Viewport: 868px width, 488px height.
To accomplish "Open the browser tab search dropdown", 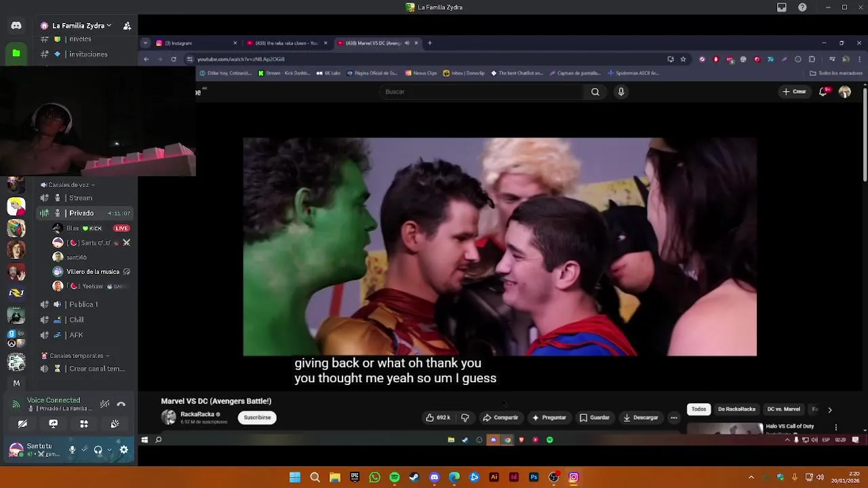I will [x=145, y=43].
